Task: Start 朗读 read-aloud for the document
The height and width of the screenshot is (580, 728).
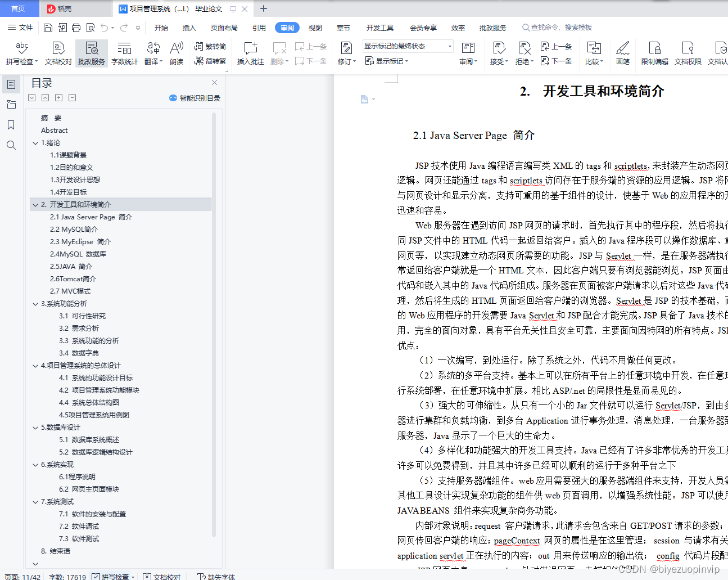Action: tap(175, 53)
